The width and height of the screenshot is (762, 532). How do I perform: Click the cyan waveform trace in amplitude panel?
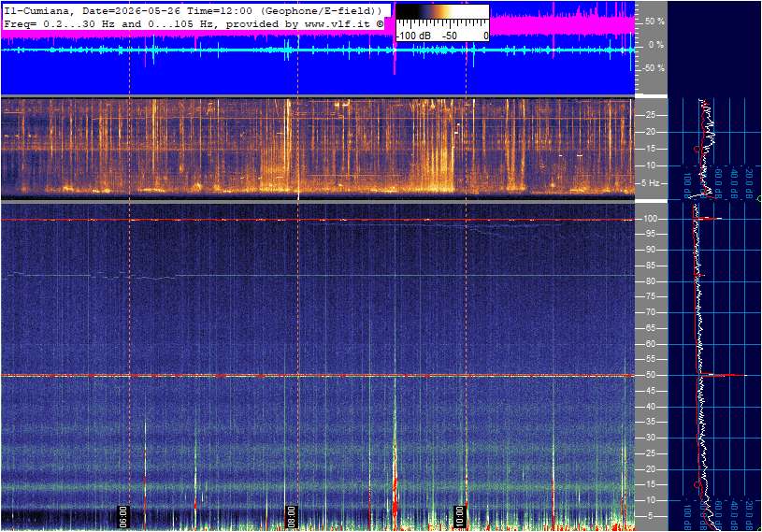[x=318, y=50]
